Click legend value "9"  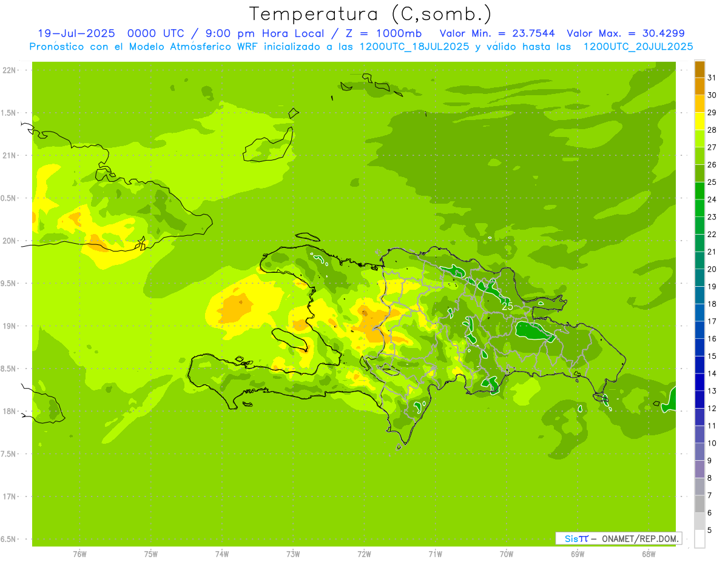[x=710, y=461]
